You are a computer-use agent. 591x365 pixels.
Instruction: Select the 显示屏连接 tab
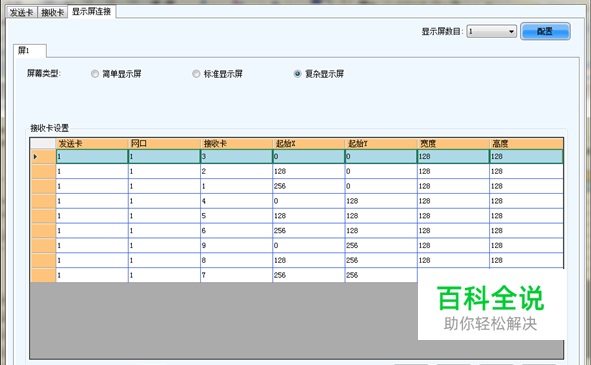[x=92, y=12]
